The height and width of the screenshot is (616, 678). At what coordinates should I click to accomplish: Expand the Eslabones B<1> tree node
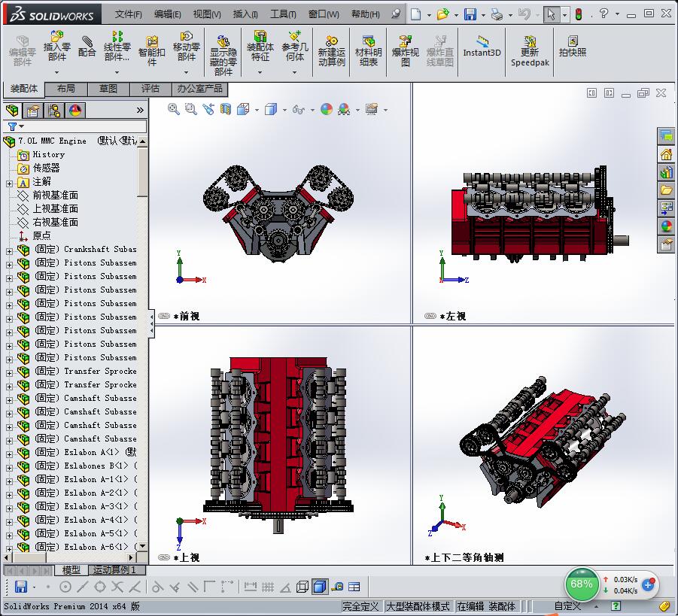(10, 468)
